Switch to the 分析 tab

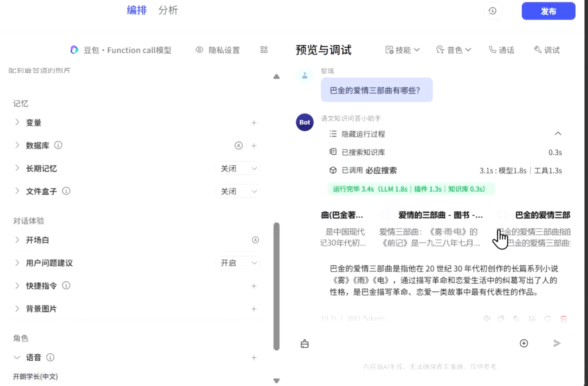coord(168,10)
